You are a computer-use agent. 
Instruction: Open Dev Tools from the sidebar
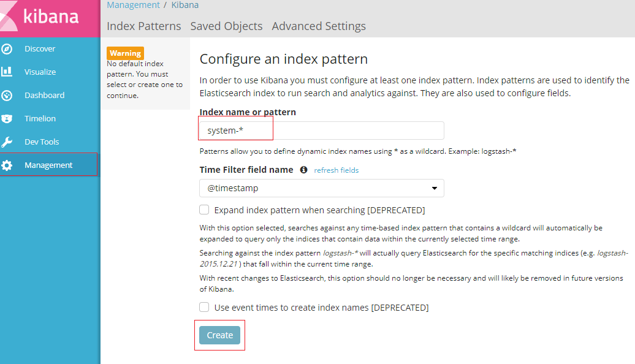(42, 142)
